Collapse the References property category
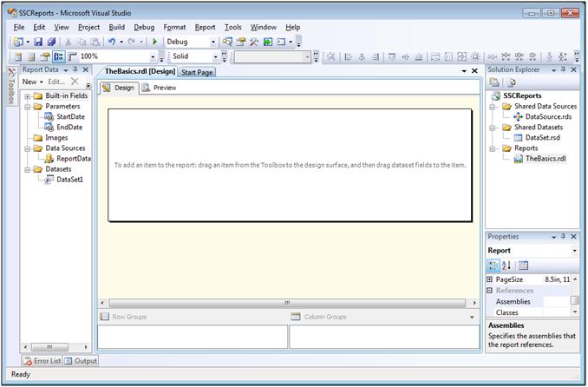This screenshot has height=387, width=588. pyautogui.click(x=489, y=290)
